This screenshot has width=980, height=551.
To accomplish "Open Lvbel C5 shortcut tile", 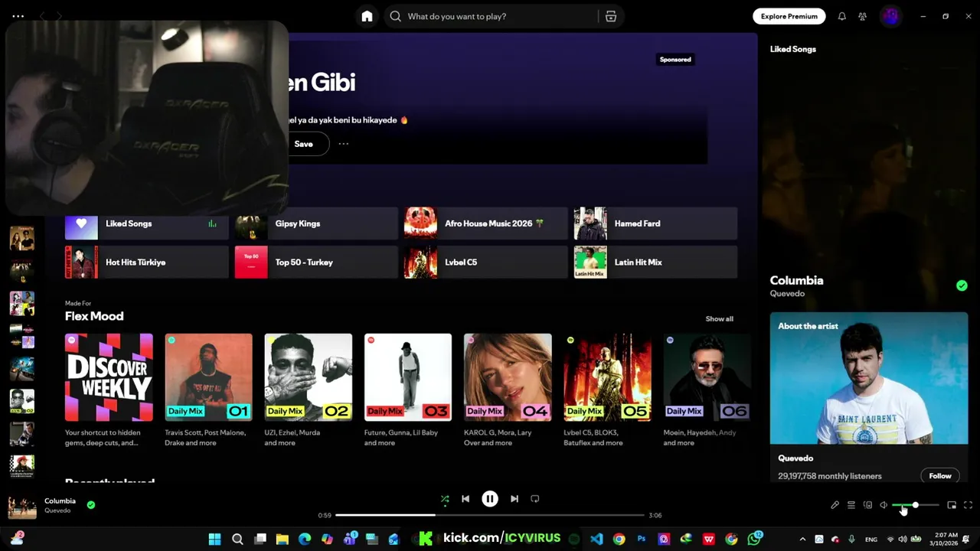I will pos(485,262).
